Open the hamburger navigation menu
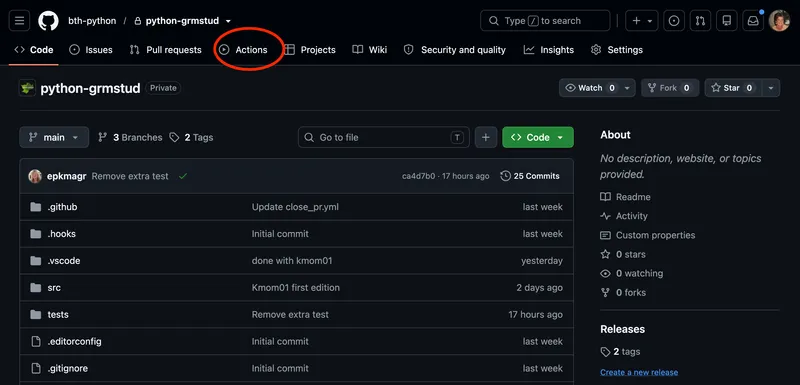Image resolution: width=800 pixels, height=385 pixels. point(19,21)
